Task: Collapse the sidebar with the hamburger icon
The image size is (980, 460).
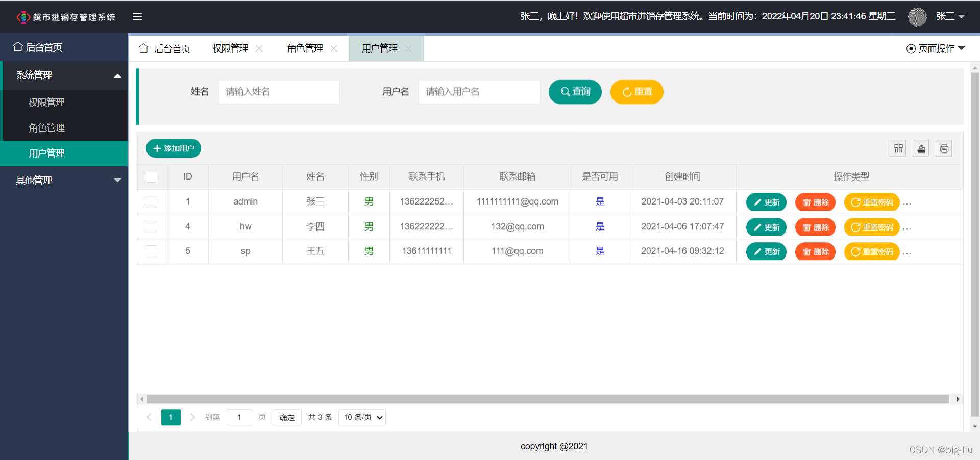Action: [x=137, y=16]
